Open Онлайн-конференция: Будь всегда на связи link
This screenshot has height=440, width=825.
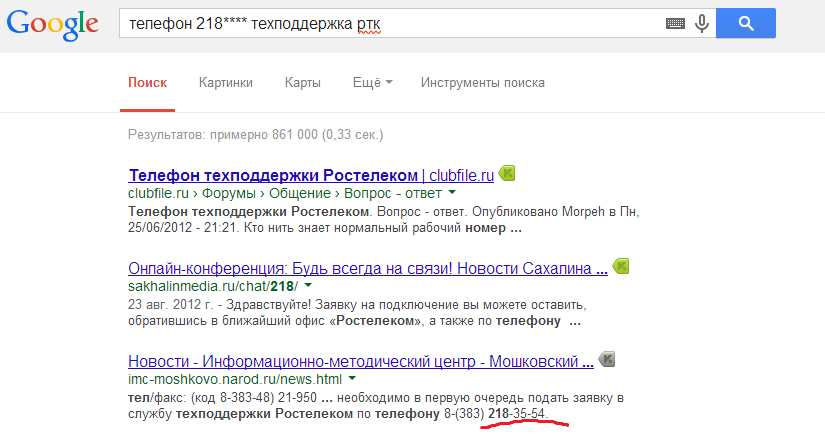(368, 268)
